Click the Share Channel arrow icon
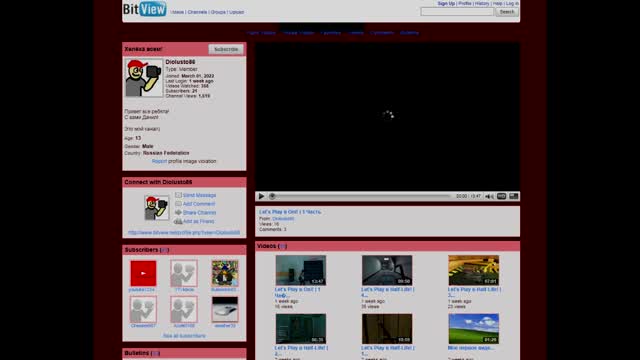 178,212
